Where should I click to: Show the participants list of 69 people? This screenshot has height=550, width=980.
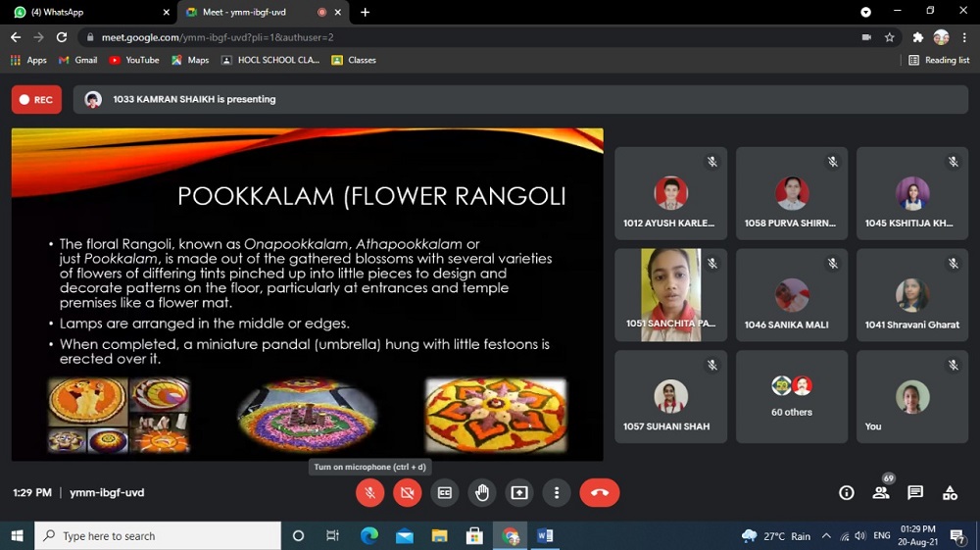coord(881,493)
